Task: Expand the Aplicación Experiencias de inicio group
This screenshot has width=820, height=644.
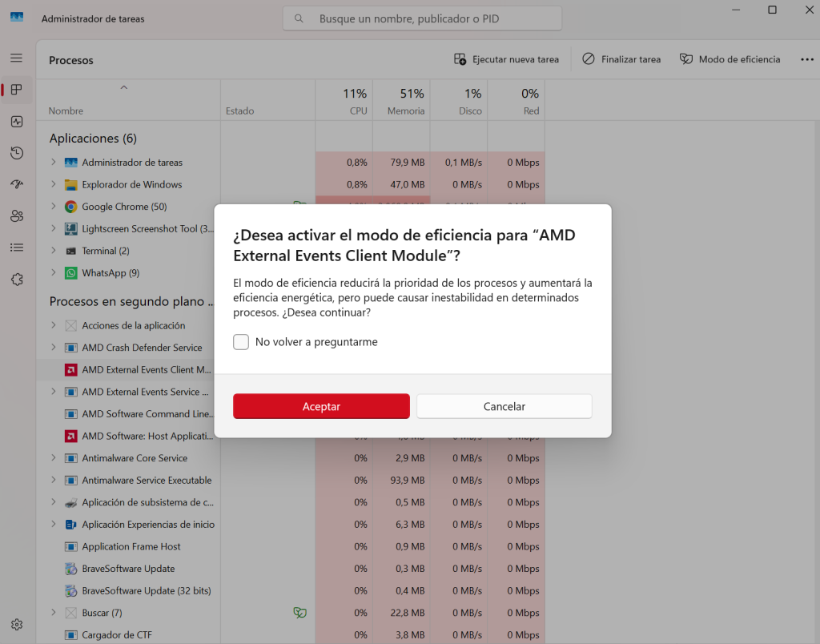Action: pos(54,524)
